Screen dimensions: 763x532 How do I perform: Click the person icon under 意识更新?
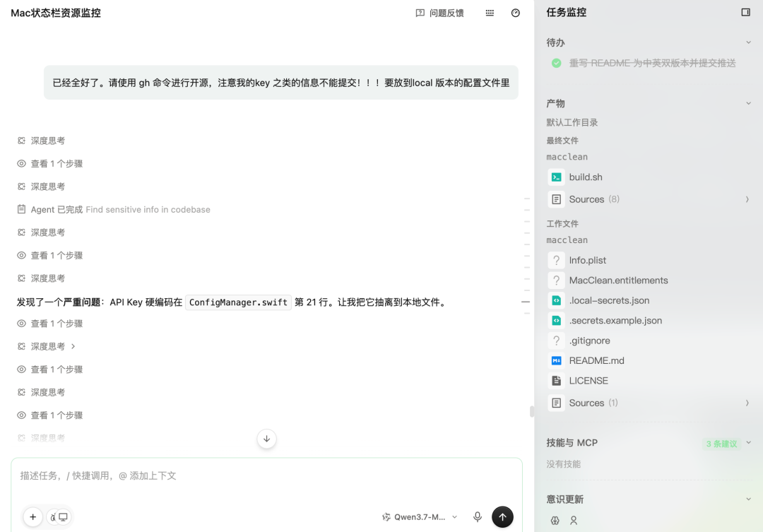tap(574, 520)
